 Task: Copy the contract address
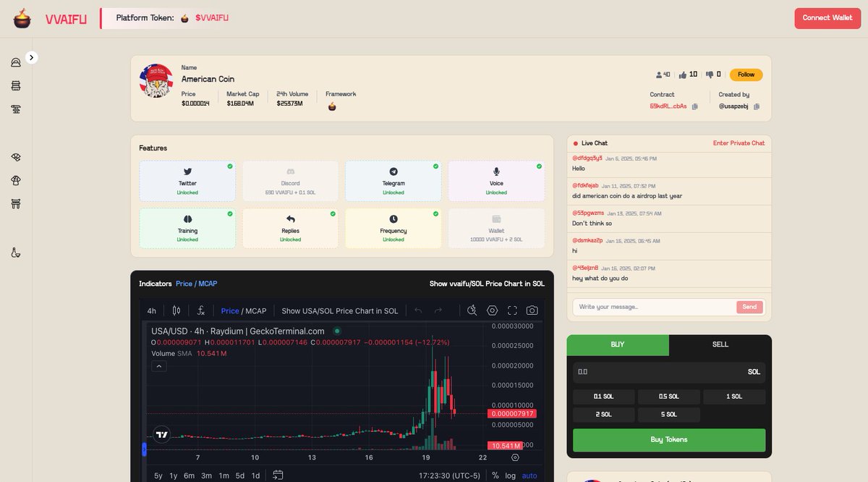pyautogui.click(x=694, y=106)
